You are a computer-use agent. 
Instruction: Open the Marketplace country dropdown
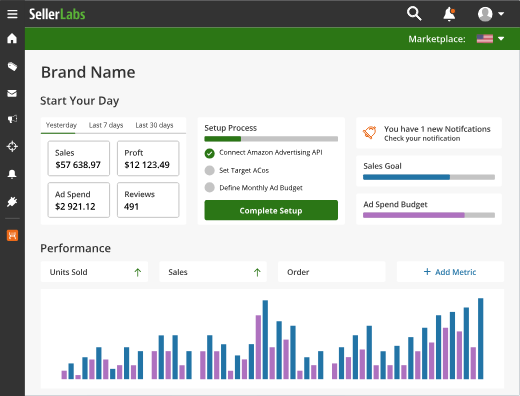coord(490,39)
